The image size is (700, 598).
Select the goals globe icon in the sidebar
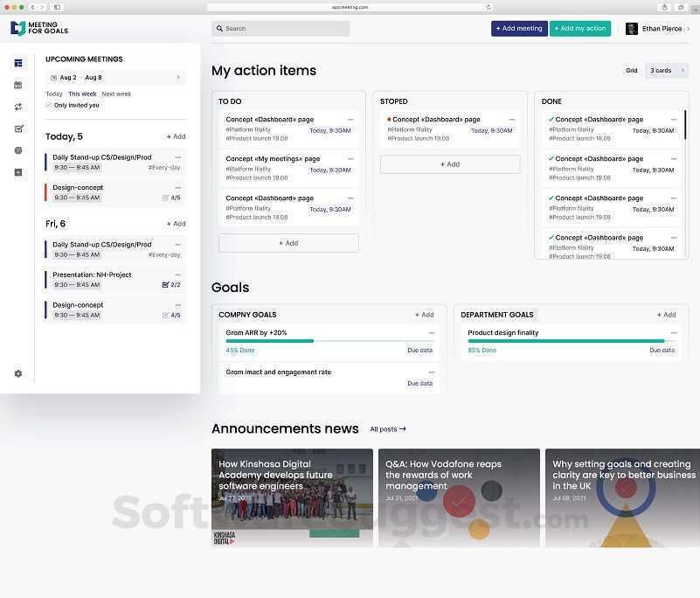coord(17,149)
